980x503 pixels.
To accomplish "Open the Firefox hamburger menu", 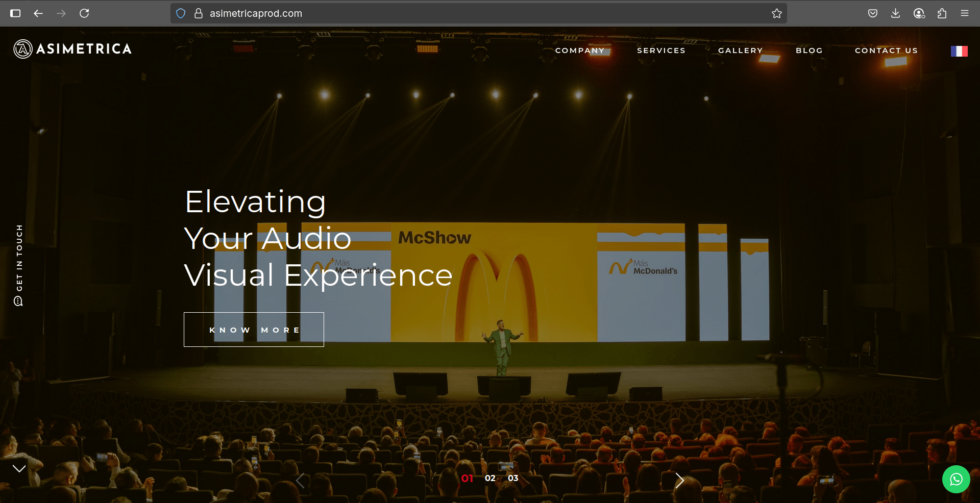I will tap(965, 13).
